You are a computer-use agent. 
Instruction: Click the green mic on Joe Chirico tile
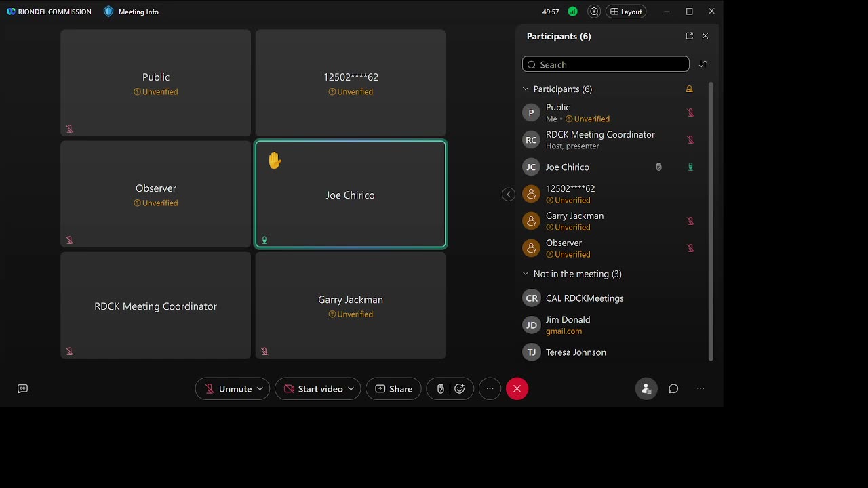[x=264, y=240]
